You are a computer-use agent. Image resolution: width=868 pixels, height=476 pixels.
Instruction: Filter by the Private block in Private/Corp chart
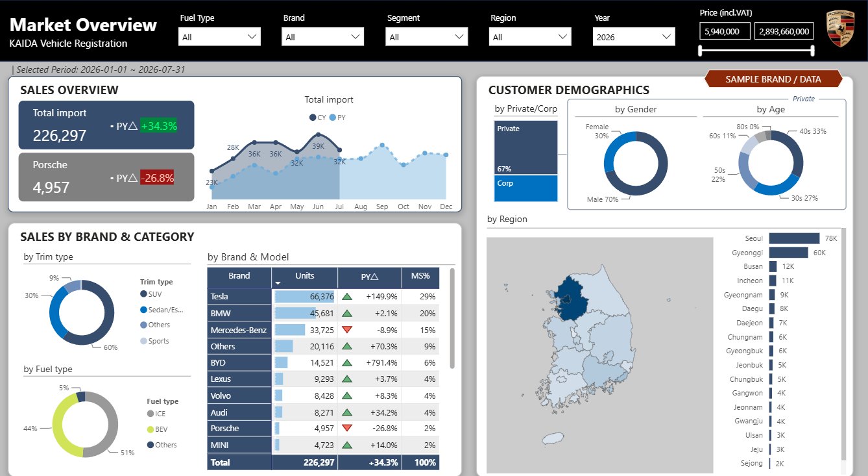coord(525,147)
